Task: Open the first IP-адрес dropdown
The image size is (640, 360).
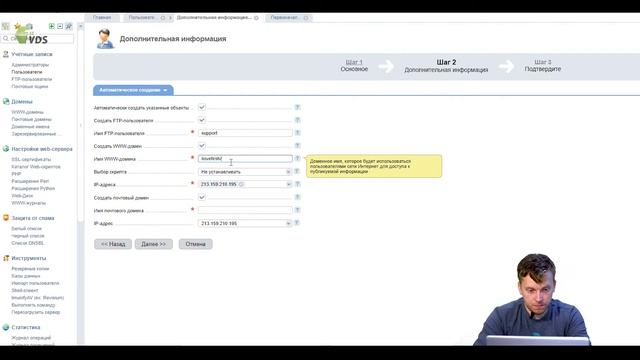Action: (x=245, y=184)
